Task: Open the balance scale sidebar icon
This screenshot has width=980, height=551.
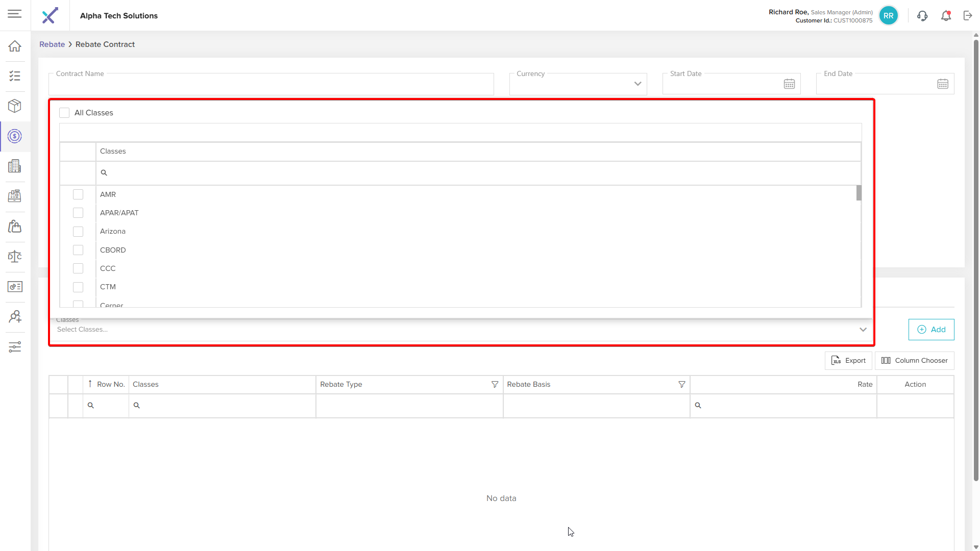Action: click(x=15, y=257)
